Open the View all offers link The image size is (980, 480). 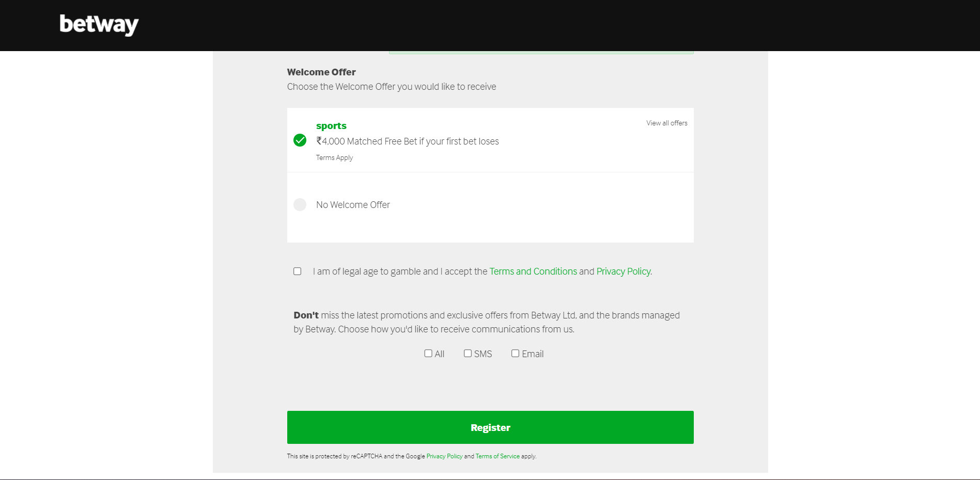(x=666, y=123)
